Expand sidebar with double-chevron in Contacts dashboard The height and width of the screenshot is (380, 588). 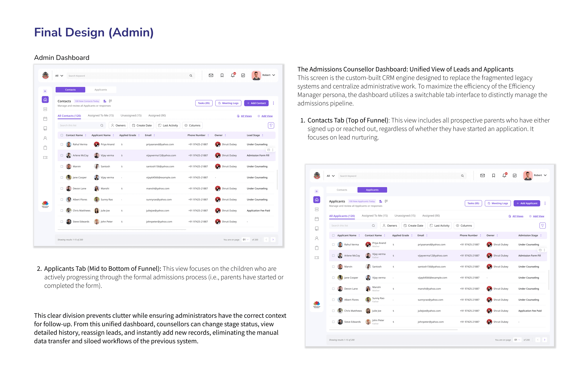point(45,91)
